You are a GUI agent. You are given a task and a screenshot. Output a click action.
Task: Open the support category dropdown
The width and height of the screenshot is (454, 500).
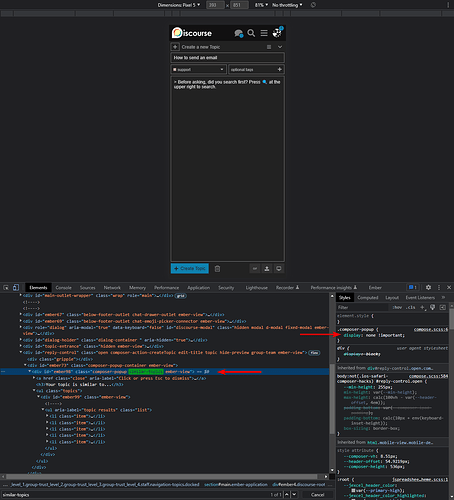(199, 69)
